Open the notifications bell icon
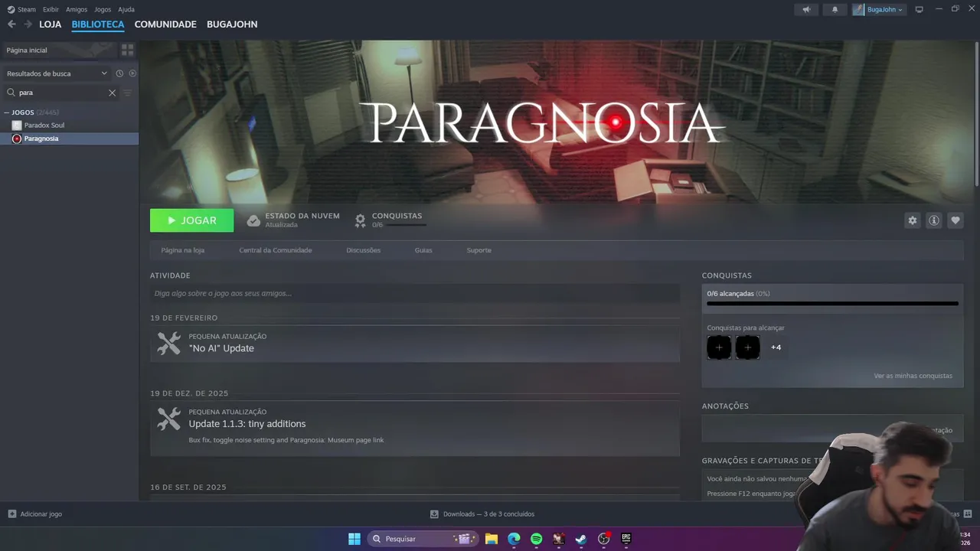This screenshot has width=980, height=551. (835, 9)
